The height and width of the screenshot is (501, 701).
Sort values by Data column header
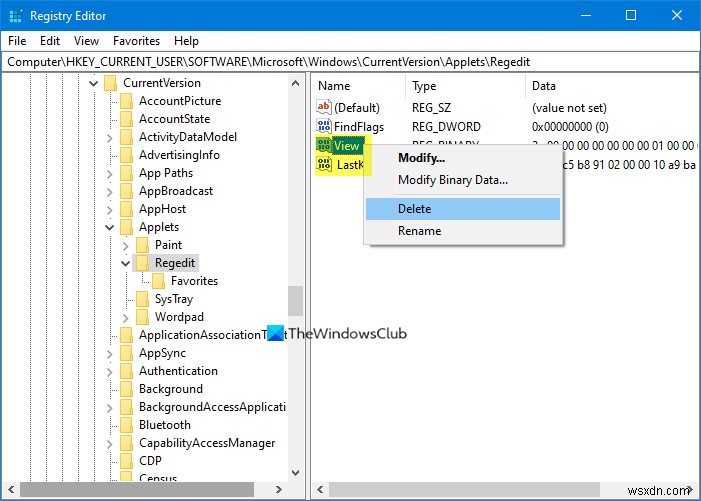pyautogui.click(x=612, y=86)
